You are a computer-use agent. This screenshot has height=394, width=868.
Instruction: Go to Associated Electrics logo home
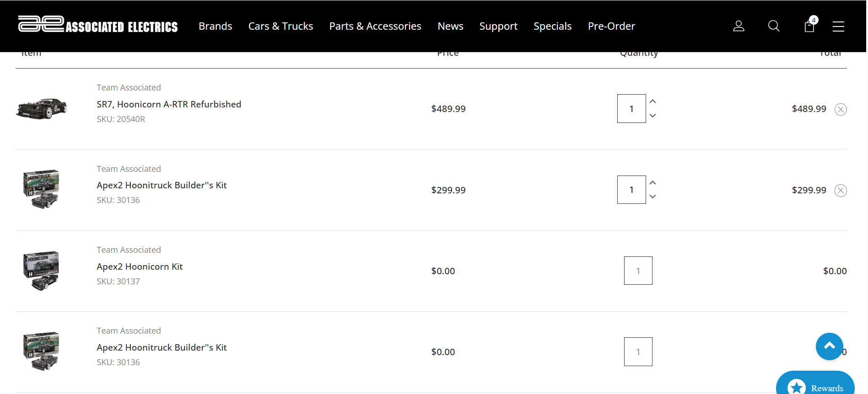point(98,24)
